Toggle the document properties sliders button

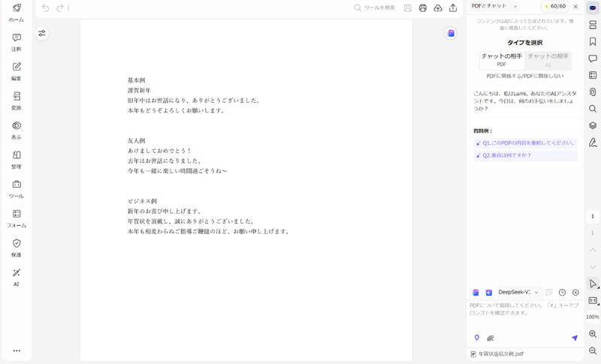42,33
